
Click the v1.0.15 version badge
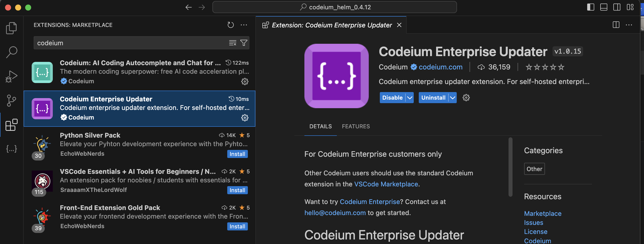[x=568, y=51]
